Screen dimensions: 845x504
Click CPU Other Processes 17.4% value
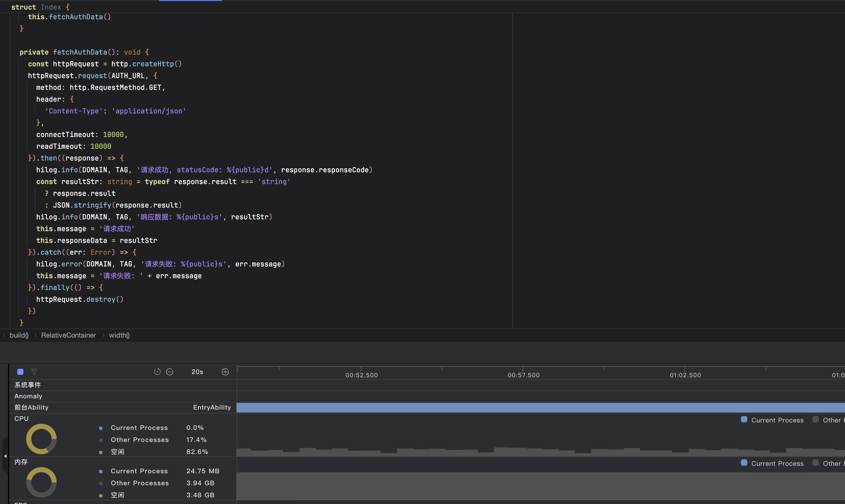[x=196, y=440]
